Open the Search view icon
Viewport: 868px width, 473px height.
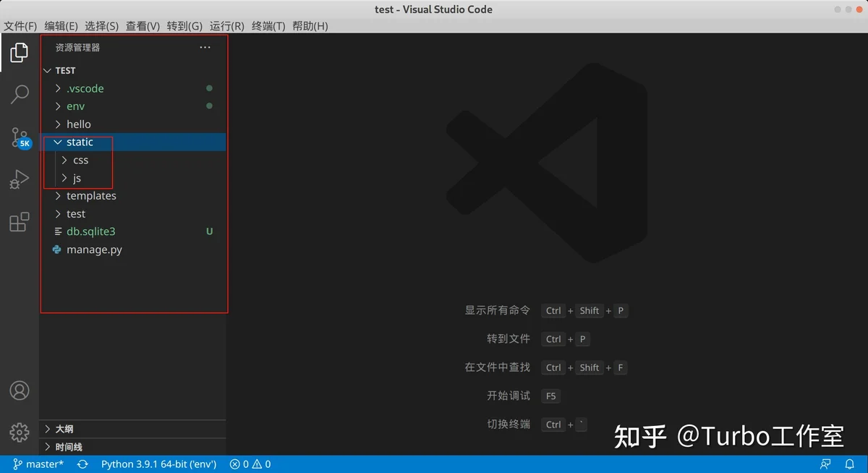(20, 94)
